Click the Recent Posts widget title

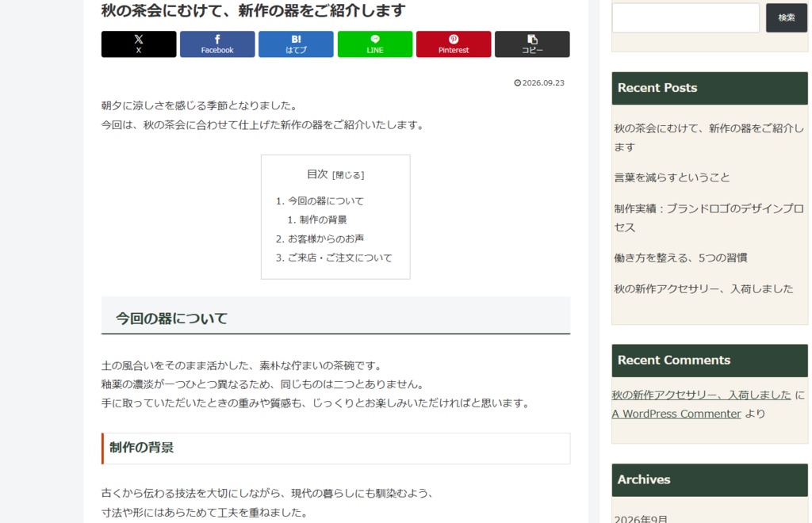(x=657, y=88)
